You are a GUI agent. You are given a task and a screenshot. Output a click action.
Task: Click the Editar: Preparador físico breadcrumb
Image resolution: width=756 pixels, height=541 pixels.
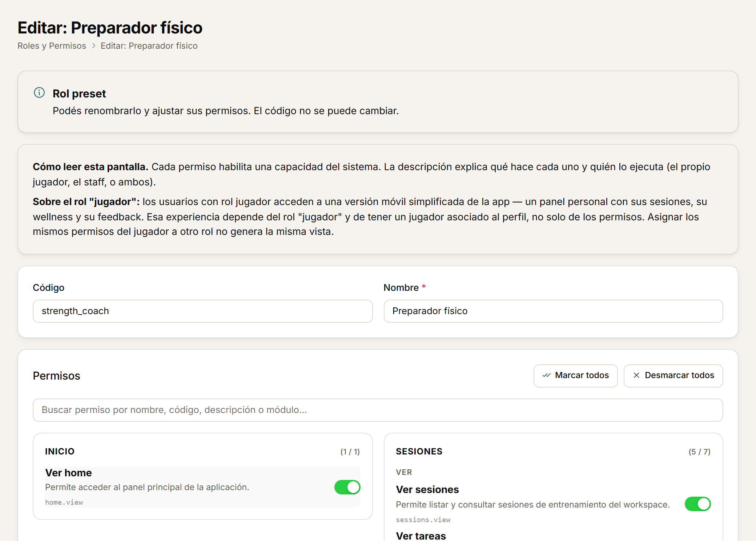pyautogui.click(x=149, y=46)
